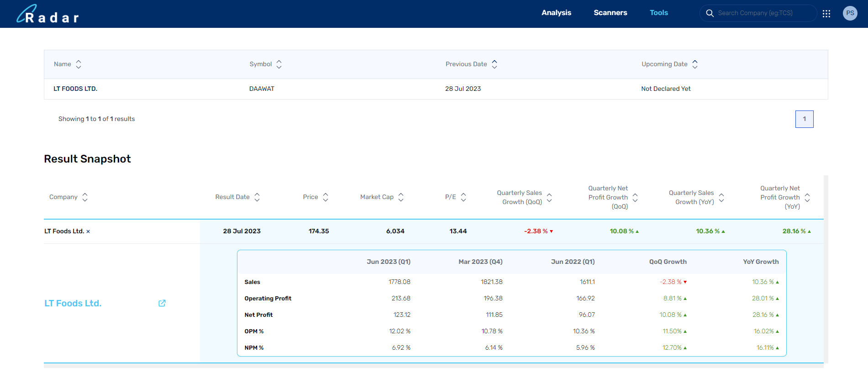Click the Not Declared Yet cell
868x373 pixels.
coord(666,89)
